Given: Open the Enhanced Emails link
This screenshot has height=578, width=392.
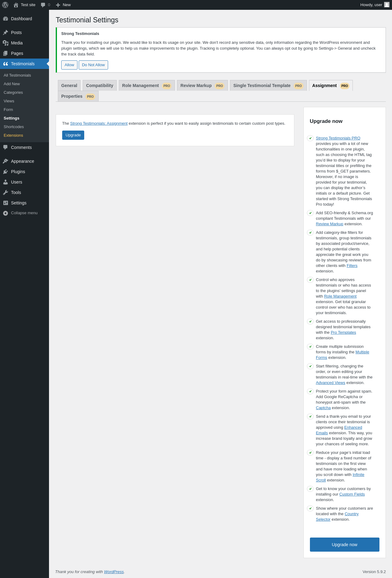Looking at the screenshot, I should point(353,428).
